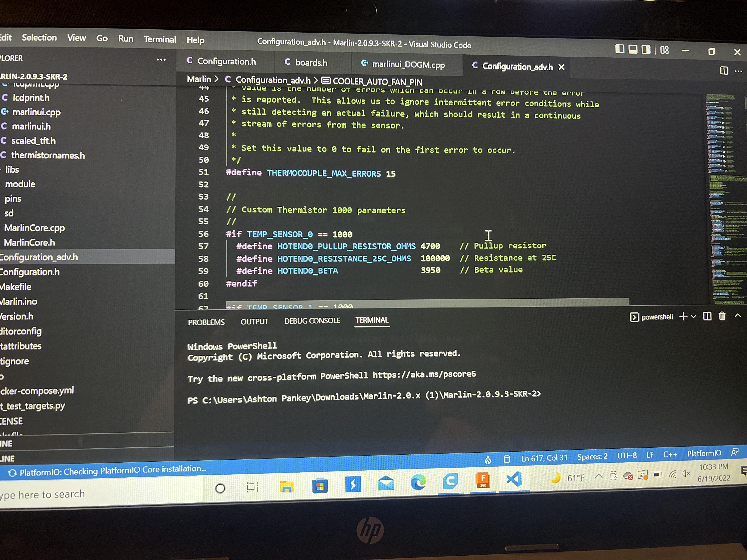Split the editor to the right
This screenshot has height=560, width=747.
724,71
